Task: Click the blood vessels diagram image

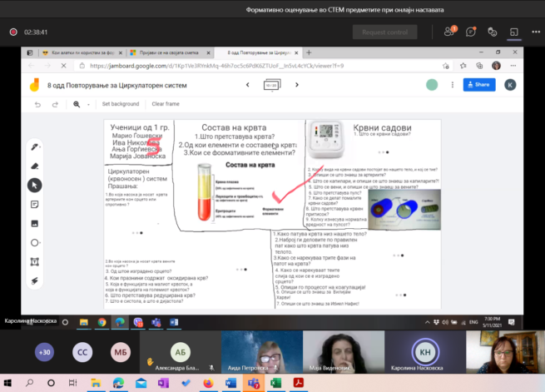Action: coord(404,210)
